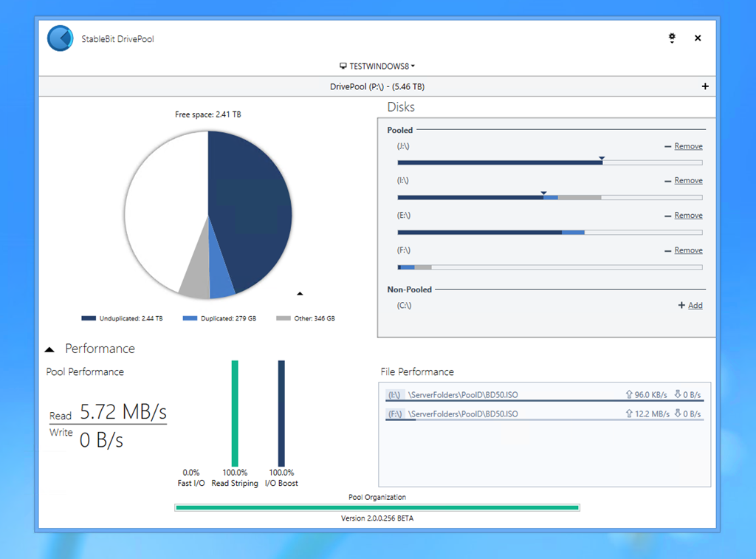Image resolution: width=756 pixels, height=559 pixels.
Task: Select the I:\ BD50.ISO file performance row
Action: [544, 395]
